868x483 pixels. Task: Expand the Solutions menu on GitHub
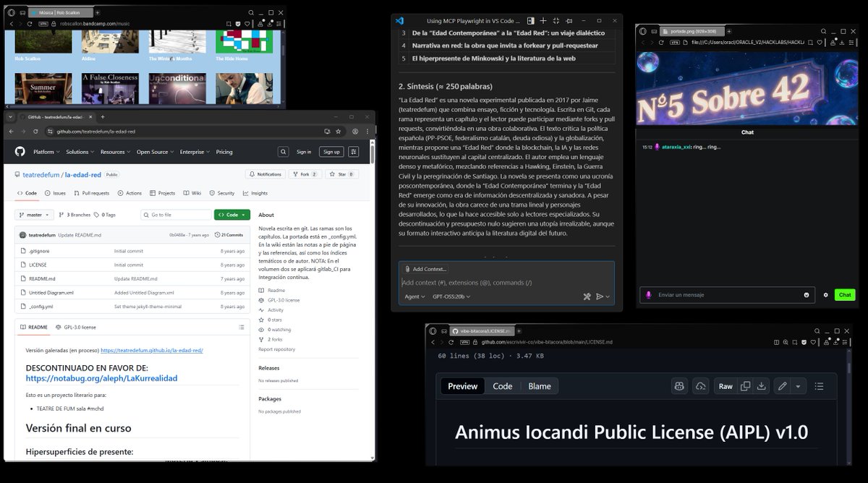pyautogui.click(x=79, y=152)
